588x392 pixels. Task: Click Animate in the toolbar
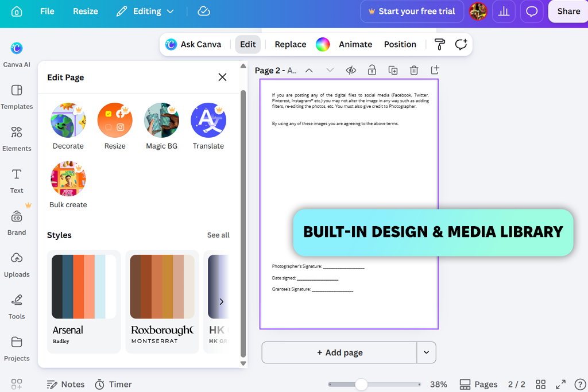[x=355, y=44]
